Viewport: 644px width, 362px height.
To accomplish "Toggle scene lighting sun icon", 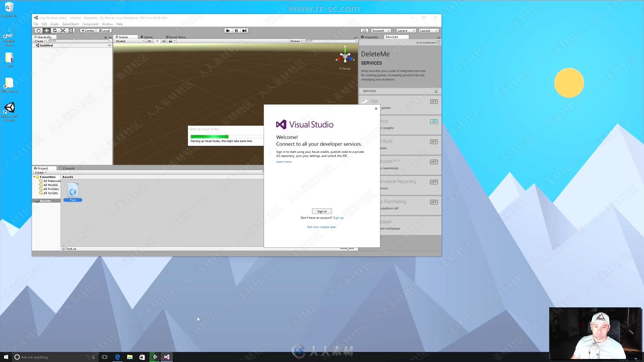I will pos(157,41).
